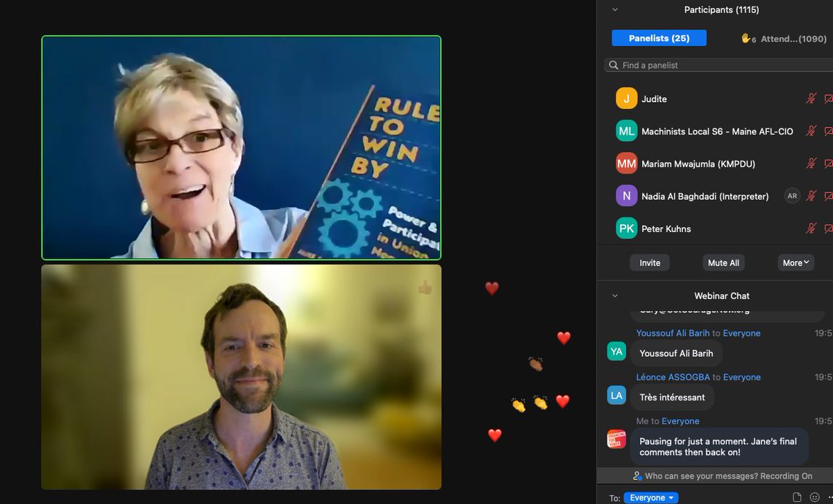Click the 'Très intéressant' chat message
The height and width of the screenshot is (504, 833).
click(672, 397)
